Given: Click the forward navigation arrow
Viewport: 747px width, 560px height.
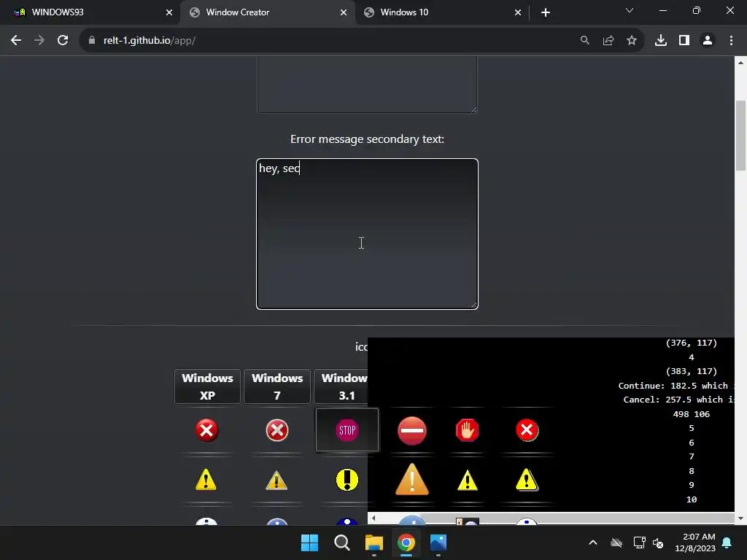Looking at the screenshot, I should coord(39,40).
